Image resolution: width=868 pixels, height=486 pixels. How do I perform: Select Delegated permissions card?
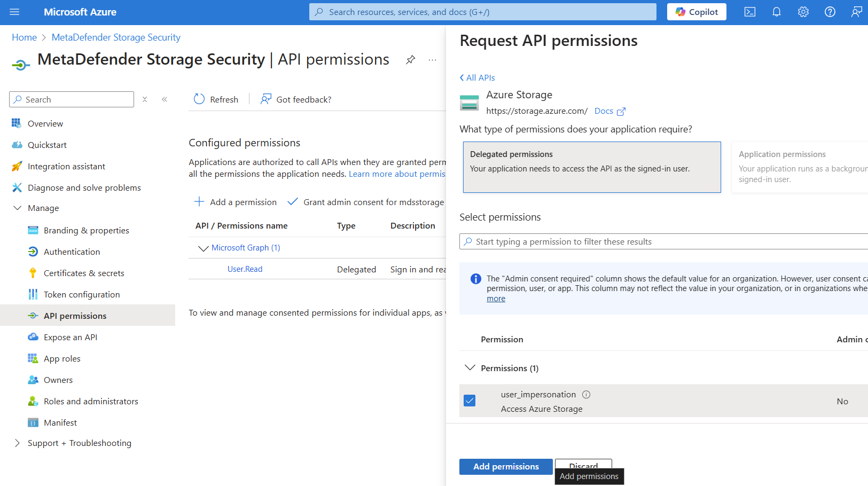(592, 167)
